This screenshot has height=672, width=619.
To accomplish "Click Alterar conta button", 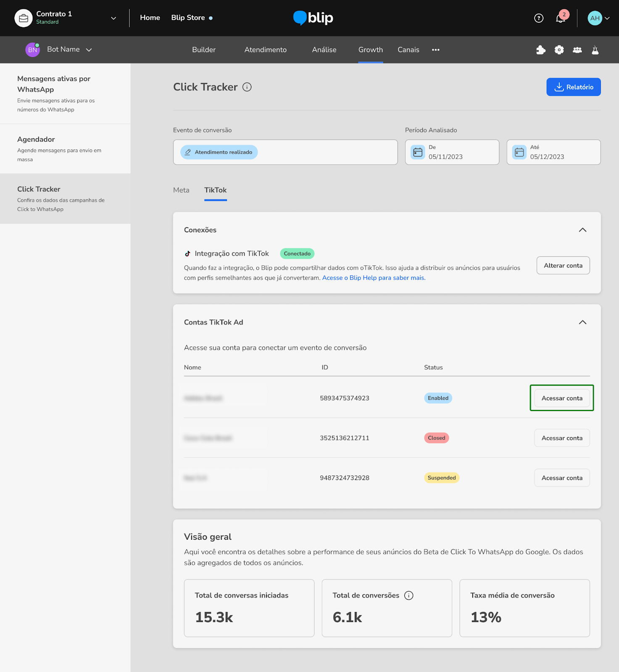I will [563, 265].
